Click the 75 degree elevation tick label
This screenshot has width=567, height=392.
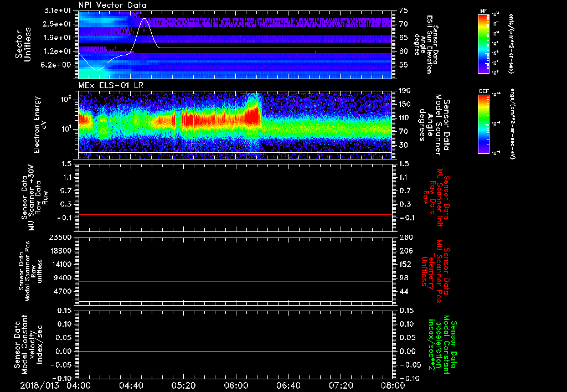point(404,11)
